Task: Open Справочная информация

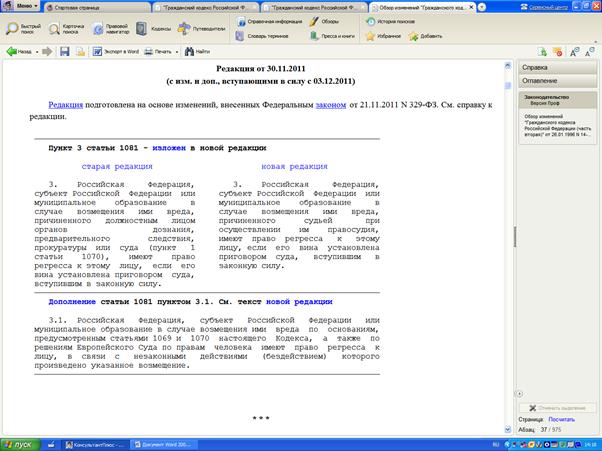Action: pyautogui.click(x=269, y=21)
